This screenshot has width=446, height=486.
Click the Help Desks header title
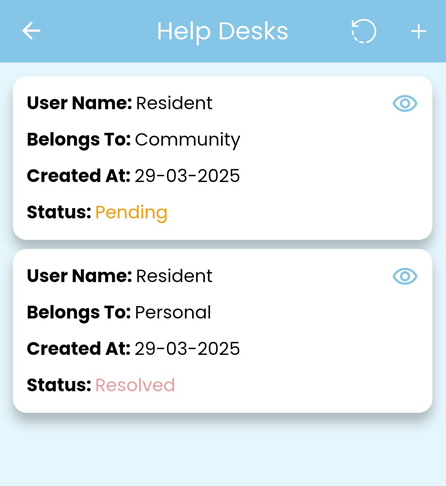click(x=222, y=31)
